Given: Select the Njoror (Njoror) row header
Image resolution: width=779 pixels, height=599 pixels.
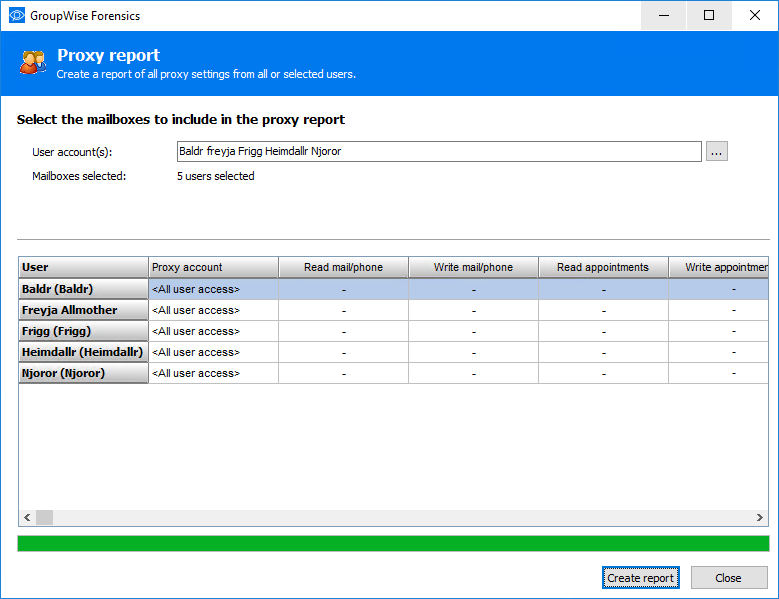Looking at the screenshot, I should (83, 373).
